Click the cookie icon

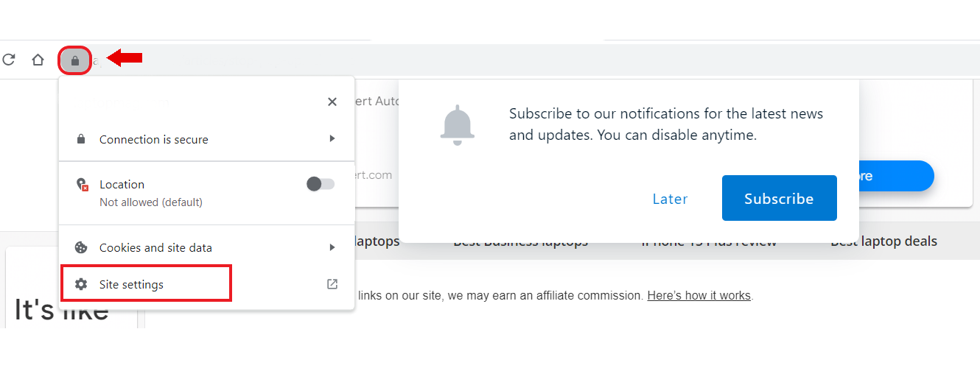pos(82,247)
